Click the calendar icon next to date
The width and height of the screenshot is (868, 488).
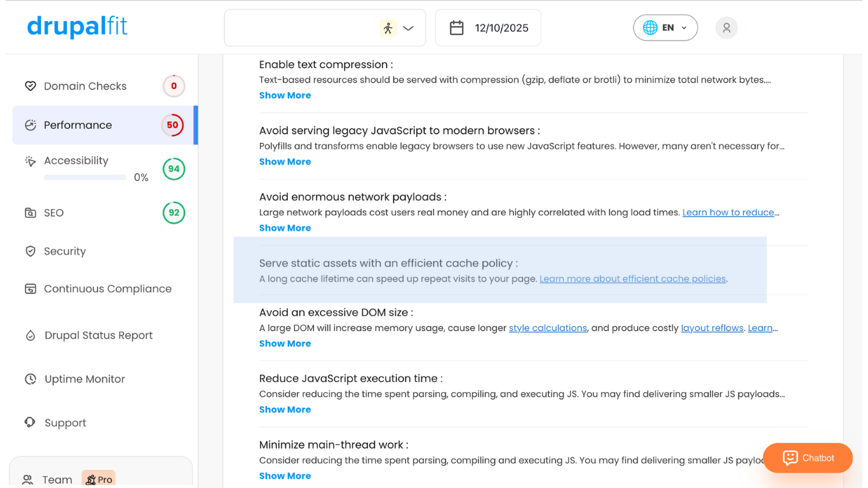456,28
